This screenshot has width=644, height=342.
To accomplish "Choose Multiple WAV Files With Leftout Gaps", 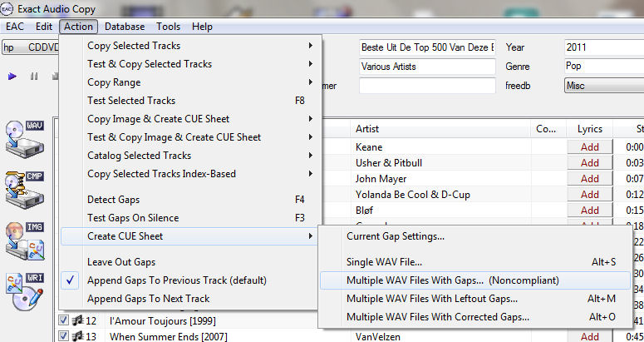I will coord(475,299).
